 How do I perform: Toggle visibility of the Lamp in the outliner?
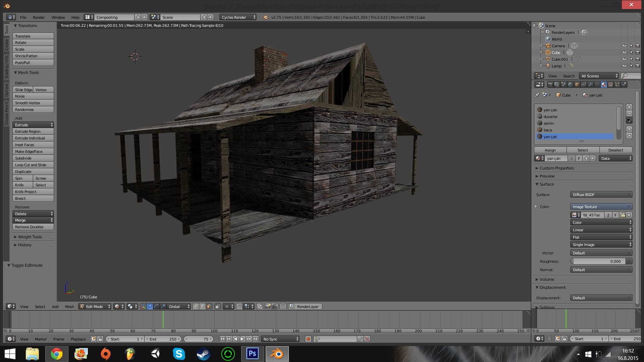click(625, 66)
